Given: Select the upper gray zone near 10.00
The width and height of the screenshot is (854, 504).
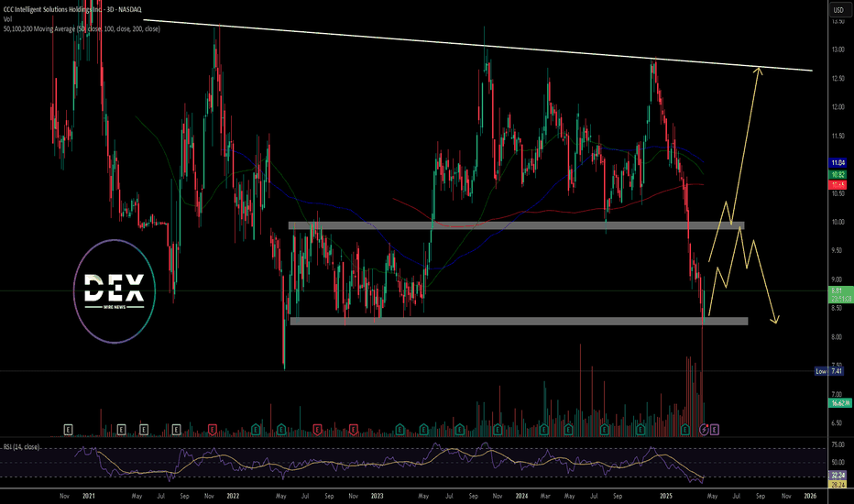Looking at the screenshot, I should click(x=516, y=225).
